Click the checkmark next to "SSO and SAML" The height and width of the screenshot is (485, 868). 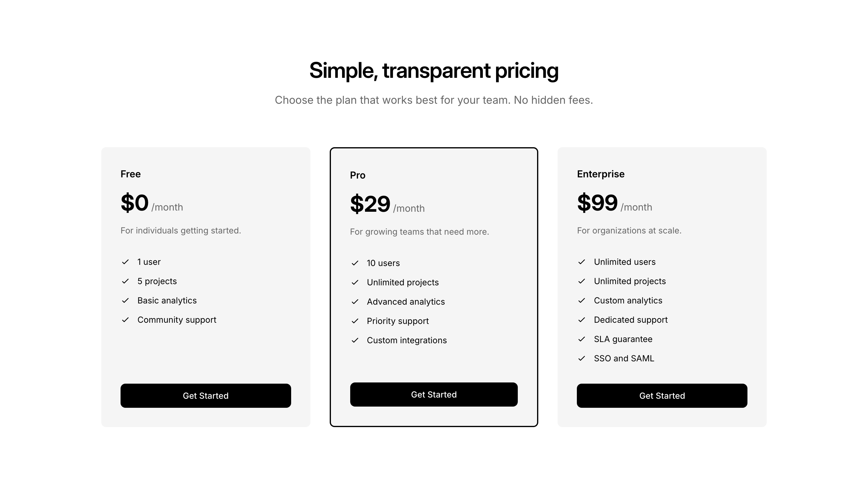pos(582,358)
